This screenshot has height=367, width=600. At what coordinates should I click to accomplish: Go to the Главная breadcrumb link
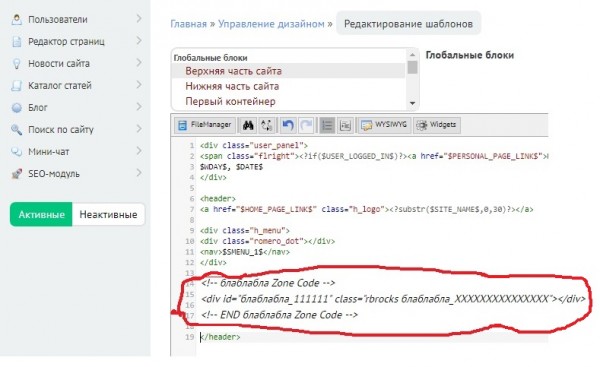[x=188, y=24]
